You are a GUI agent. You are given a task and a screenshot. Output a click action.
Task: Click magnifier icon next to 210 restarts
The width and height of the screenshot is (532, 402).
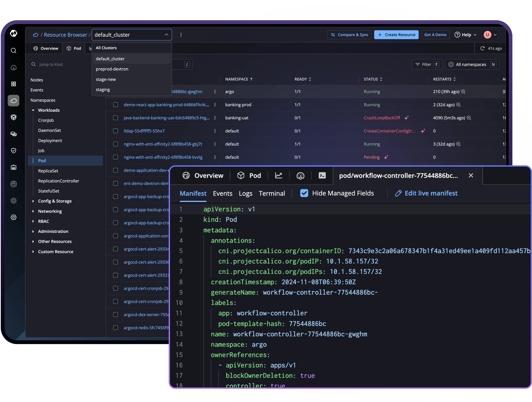[463, 92]
